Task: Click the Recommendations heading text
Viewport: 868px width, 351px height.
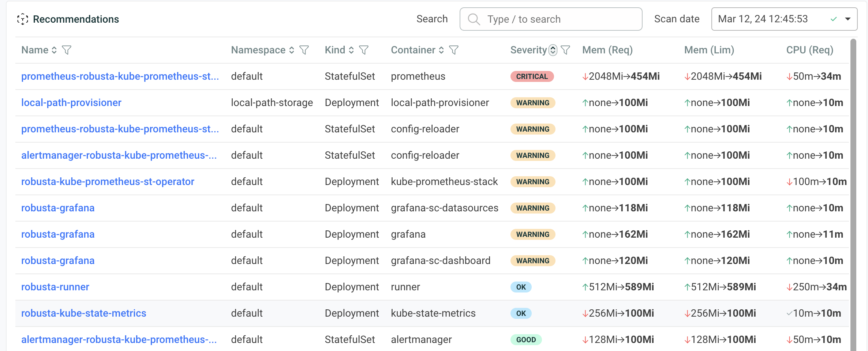Action: point(76,19)
